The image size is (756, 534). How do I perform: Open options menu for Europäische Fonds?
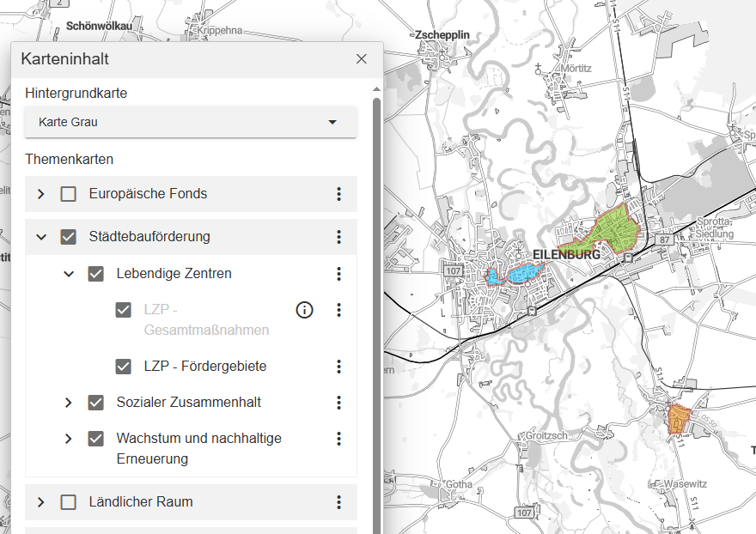coord(338,194)
